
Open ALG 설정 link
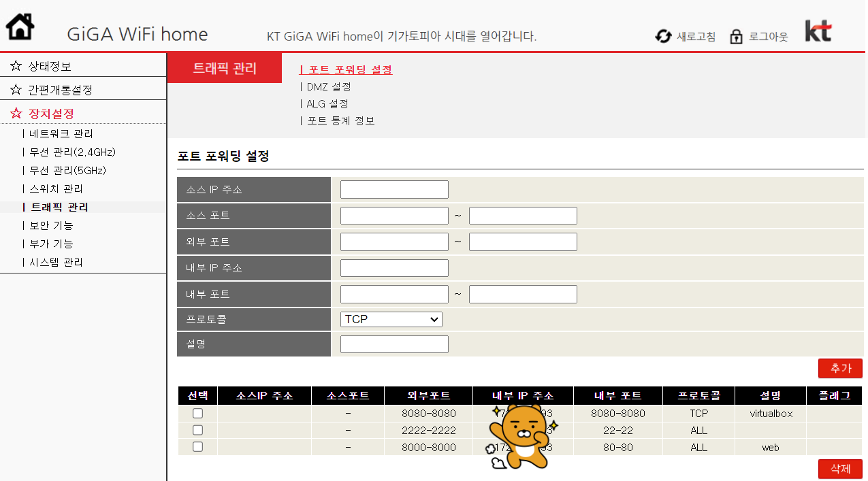[327, 103]
